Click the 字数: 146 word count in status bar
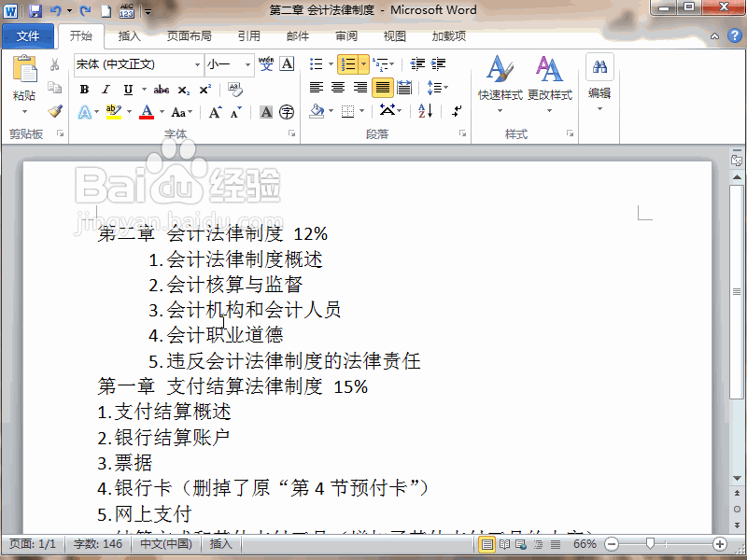747x560 pixels. (98, 543)
